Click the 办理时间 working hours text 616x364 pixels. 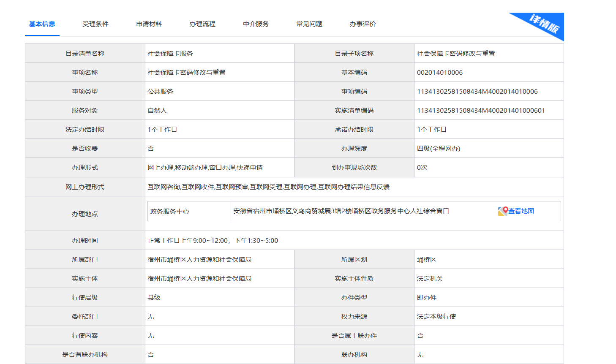[213, 241]
